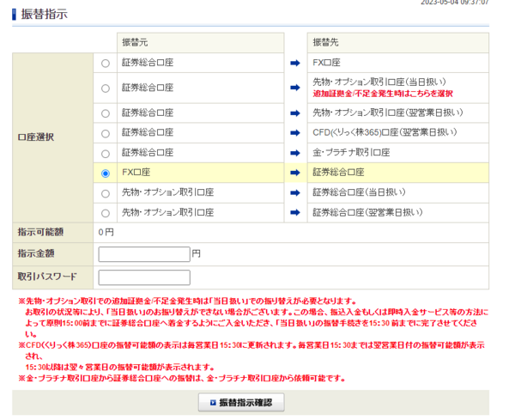Screen dimensions: 515x420
Task: Click destination text CFD(くりっく株365)口座(翌営業日扱い)
Action: pos(385,132)
